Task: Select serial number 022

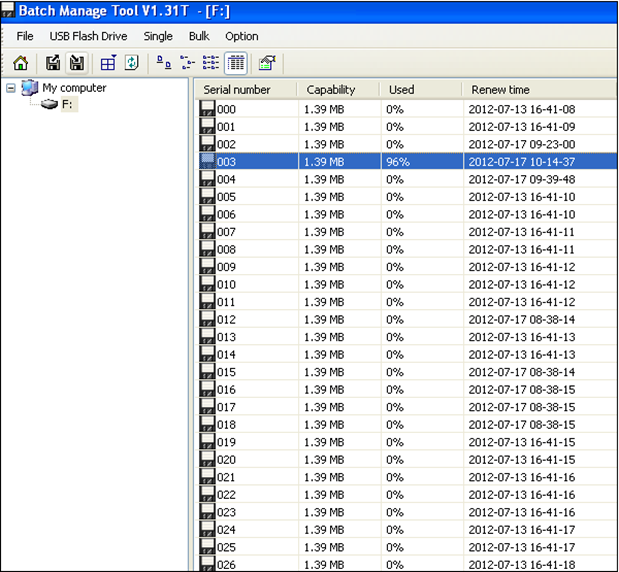Action: click(x=226, y=495)
